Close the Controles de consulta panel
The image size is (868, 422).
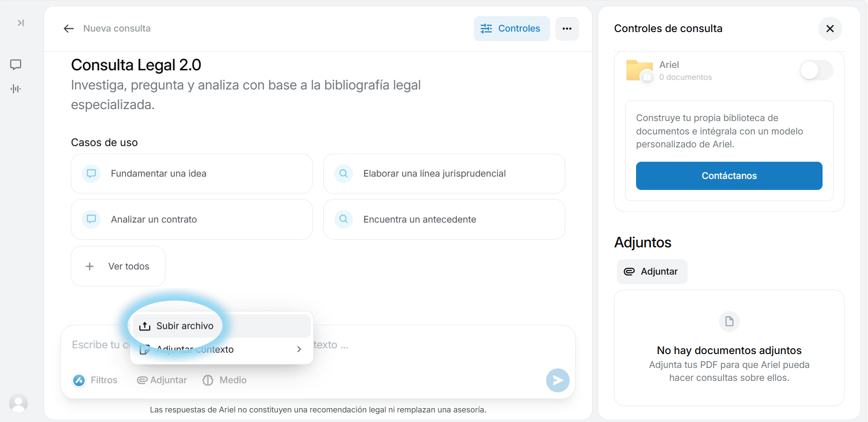(830, 29)
